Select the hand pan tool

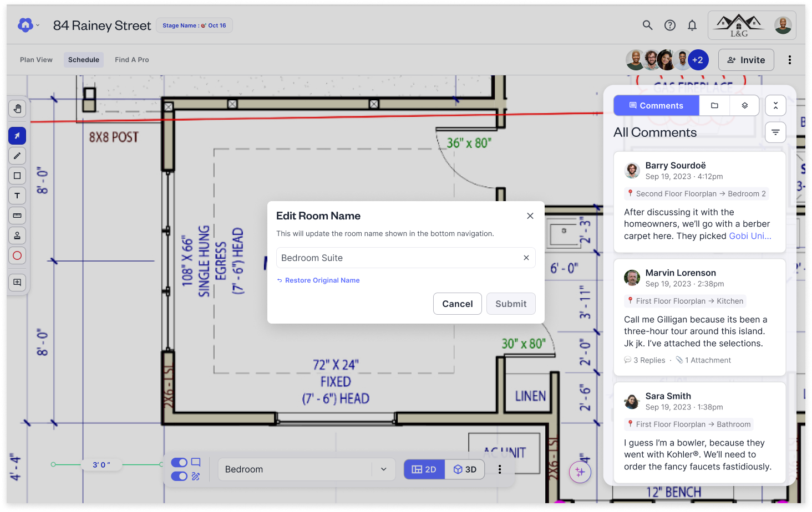pyautogui.click(x=17, y=109)
